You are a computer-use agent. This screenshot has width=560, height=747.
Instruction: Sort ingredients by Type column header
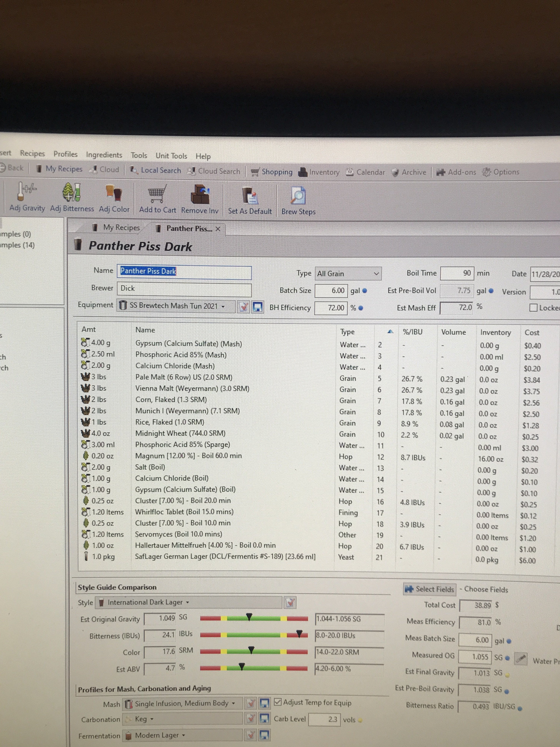tap(347, 332)
